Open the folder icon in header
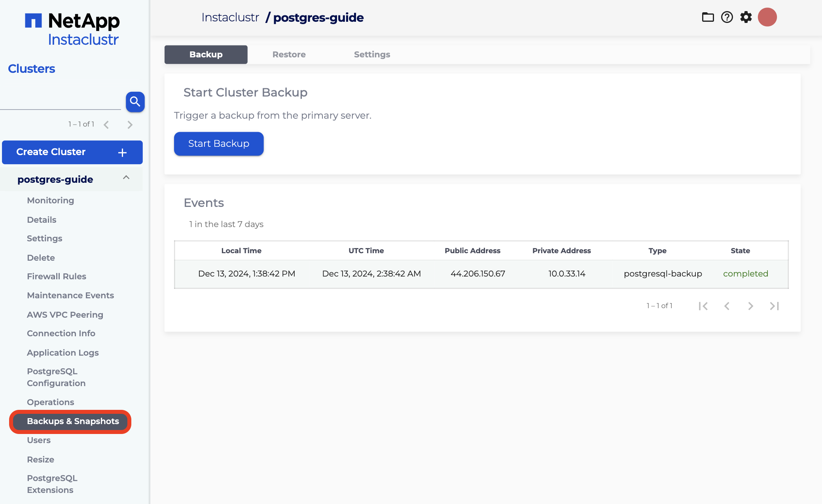 tap(708, 17)
